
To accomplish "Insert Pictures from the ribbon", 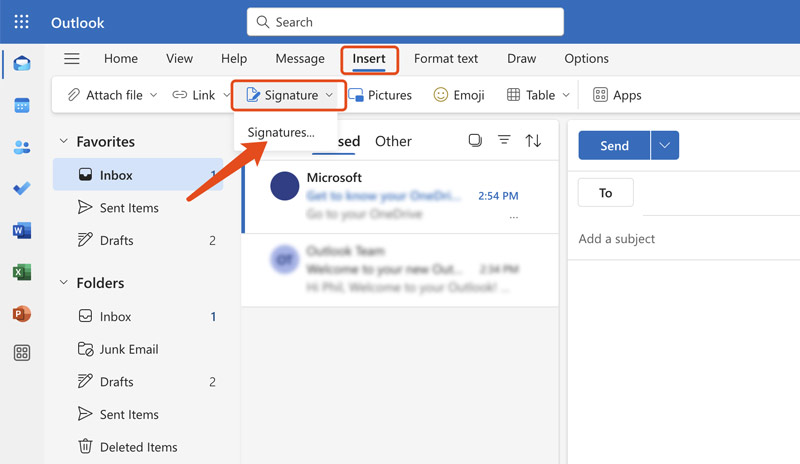I will 380,95.
